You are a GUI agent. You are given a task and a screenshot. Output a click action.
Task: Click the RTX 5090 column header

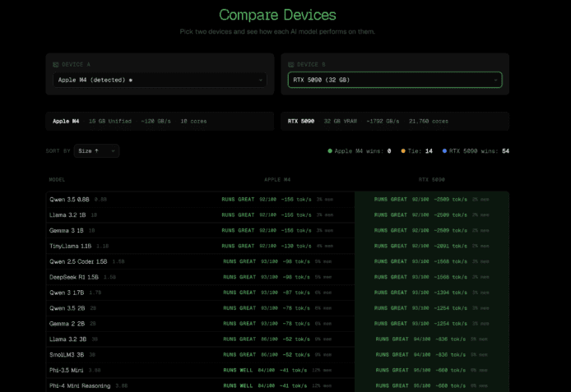tap(431, 179)
